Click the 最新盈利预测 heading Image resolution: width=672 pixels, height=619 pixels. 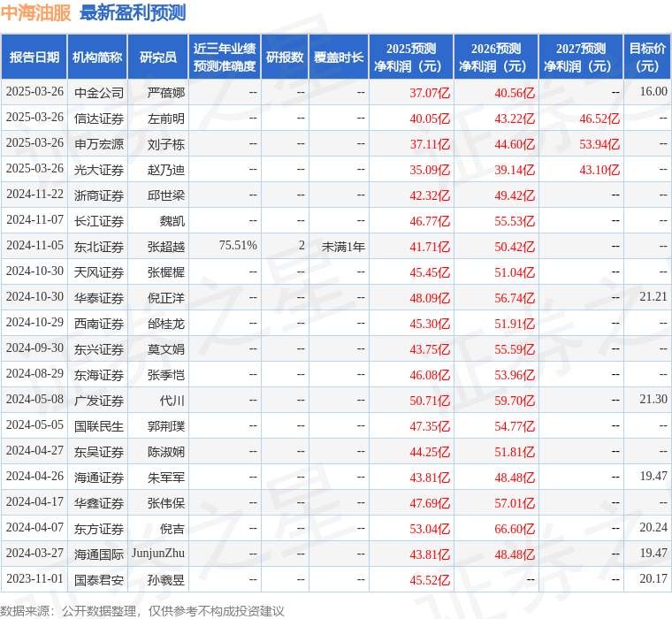click(x=133, y=13)
